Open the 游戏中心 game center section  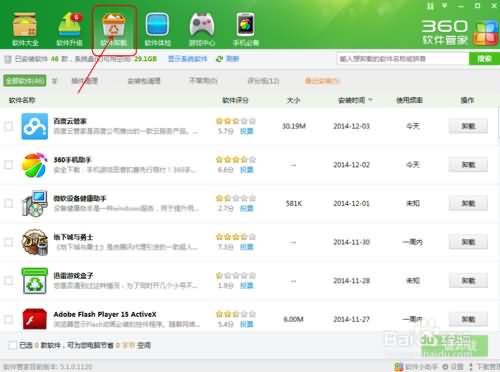coord(202,29)
